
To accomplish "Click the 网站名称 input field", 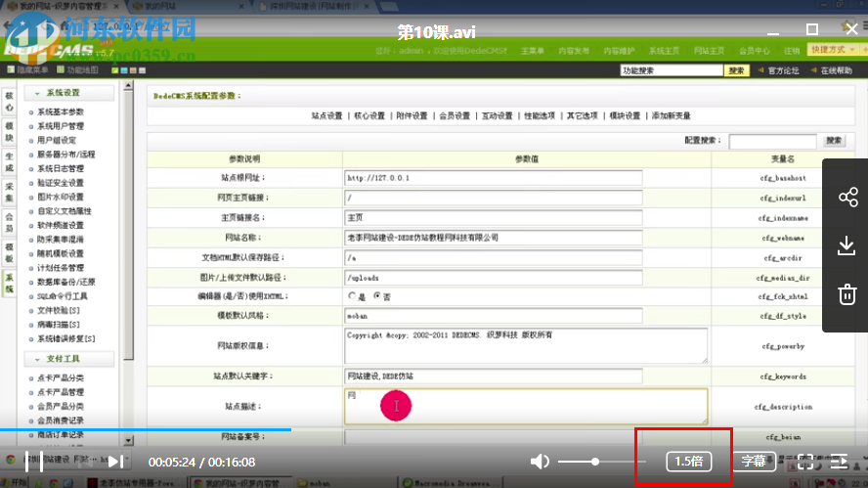I will click(494, 238).
